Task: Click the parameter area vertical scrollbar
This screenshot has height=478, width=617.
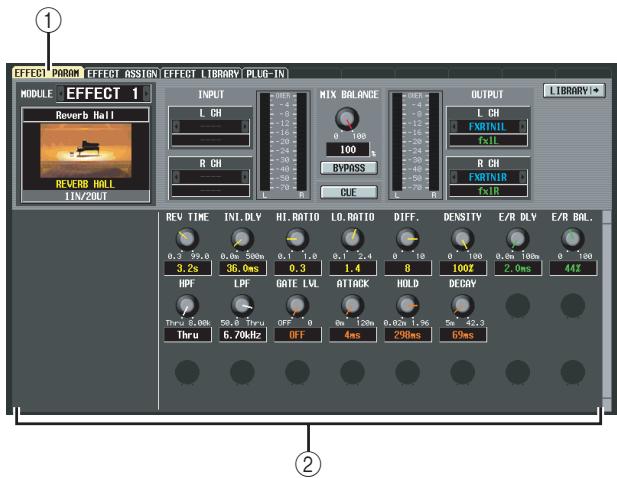Action: (607, 311)
